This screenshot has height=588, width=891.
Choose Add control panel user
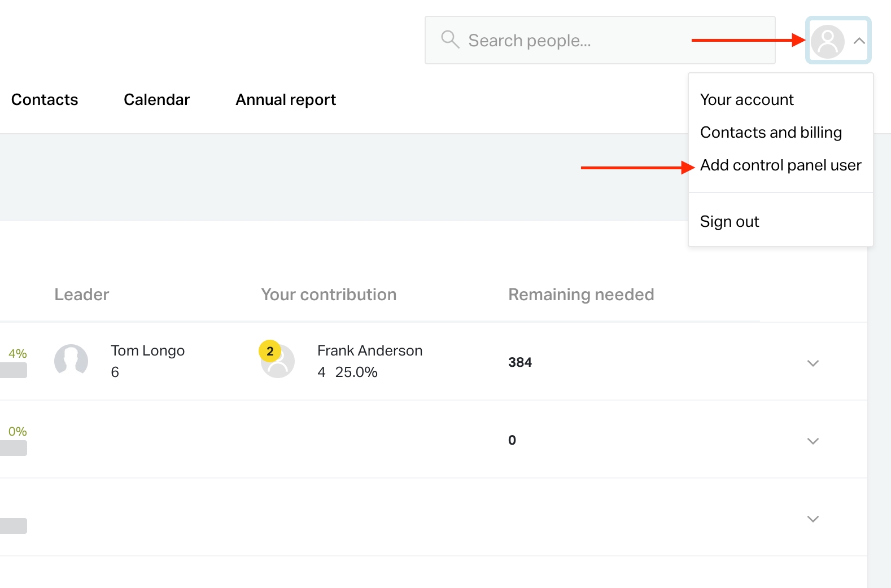[x=780, y=165]
